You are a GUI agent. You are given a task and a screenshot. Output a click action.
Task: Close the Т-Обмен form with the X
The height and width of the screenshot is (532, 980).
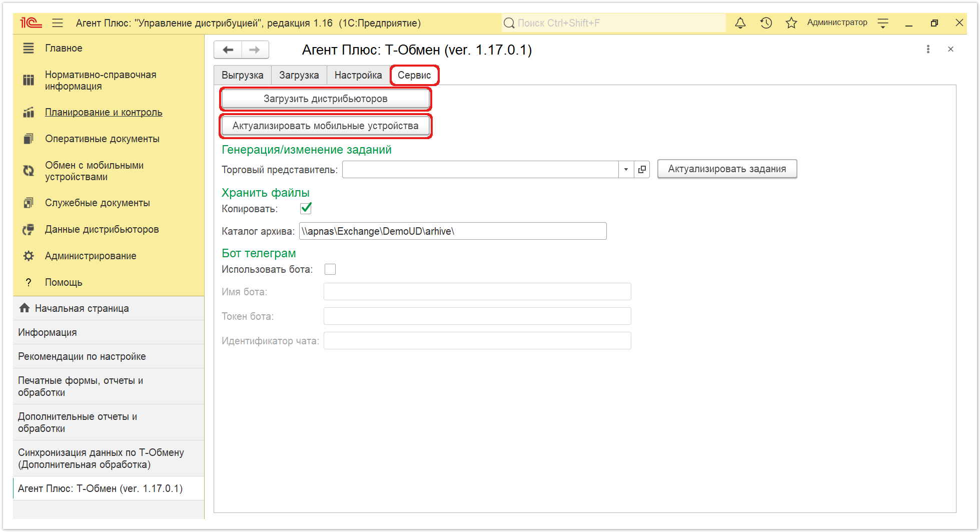950,49
